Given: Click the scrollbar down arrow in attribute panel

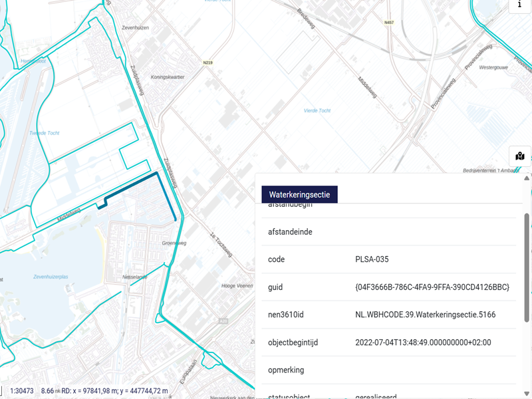Looking at the screenshot, I should 527,393.
